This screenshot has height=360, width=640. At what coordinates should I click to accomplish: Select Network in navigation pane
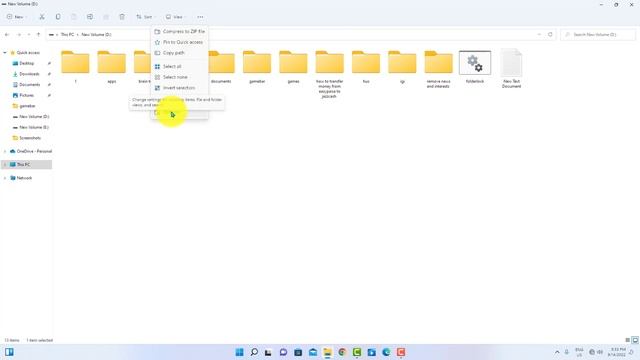click(x=24, y=178)
